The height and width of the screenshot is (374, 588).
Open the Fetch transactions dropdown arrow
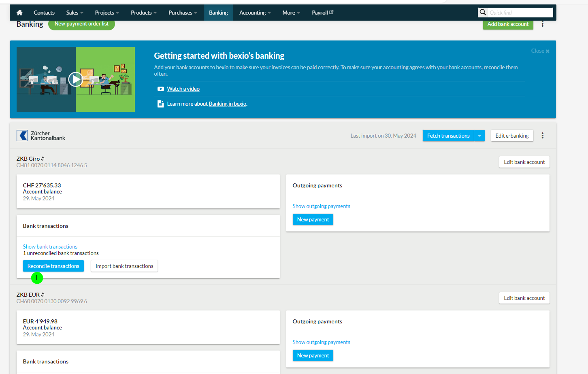point(479,136)
